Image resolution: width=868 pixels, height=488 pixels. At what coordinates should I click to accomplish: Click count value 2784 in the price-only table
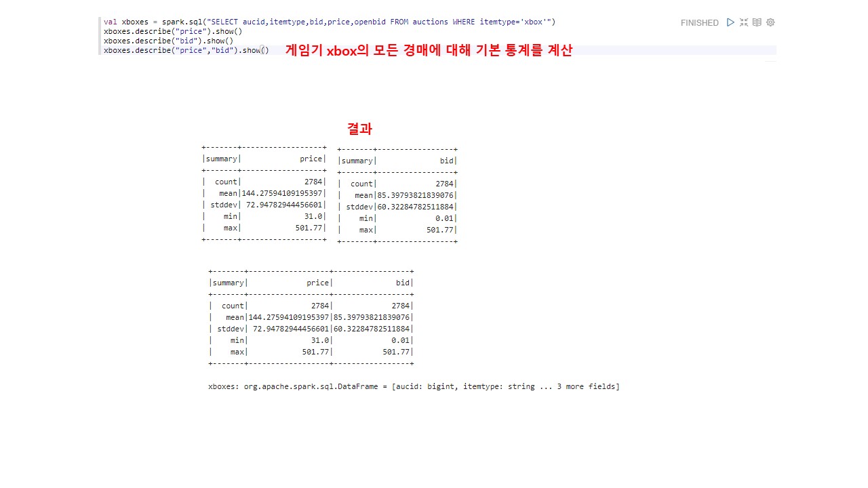pyautogui.click(x=314, y=182)
